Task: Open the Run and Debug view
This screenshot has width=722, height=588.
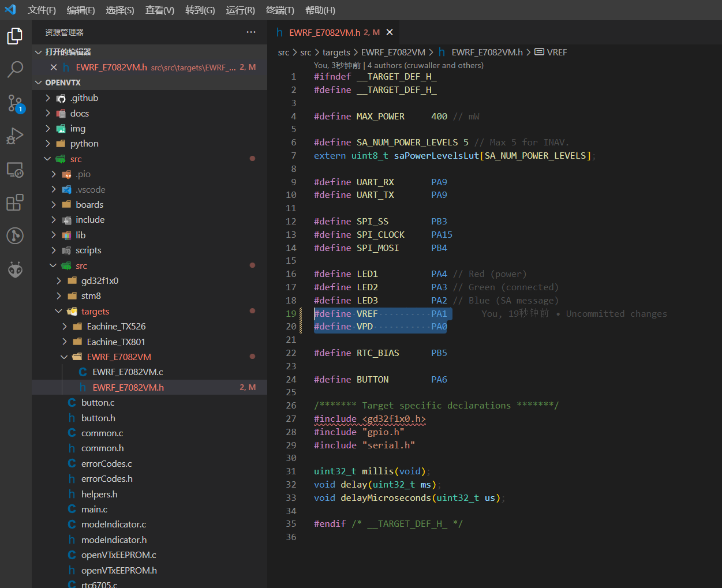Action: [15, 136]
